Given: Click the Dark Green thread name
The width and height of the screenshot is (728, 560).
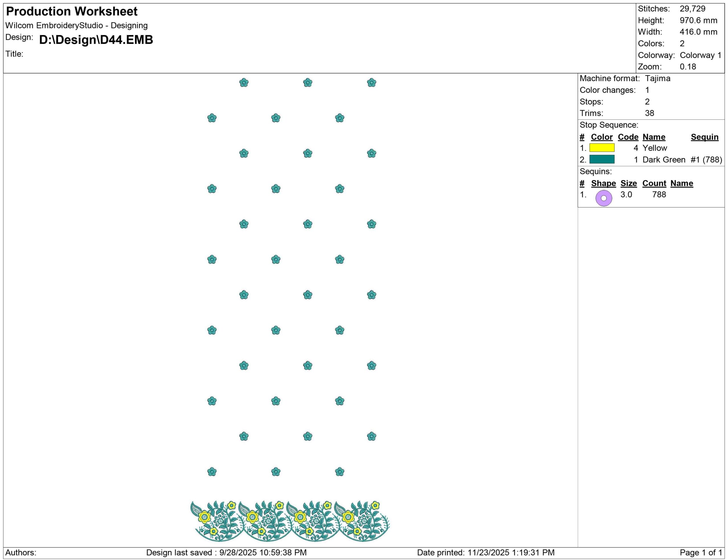Looking at the screenshot, I should click(664, 159).
